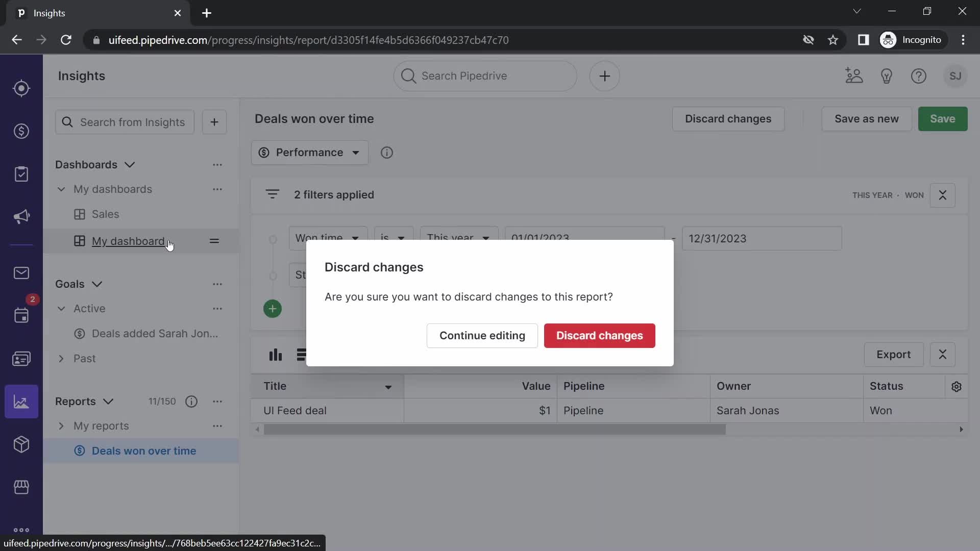Open Mail envelope icon in sidebar

[x=21, y=273]
